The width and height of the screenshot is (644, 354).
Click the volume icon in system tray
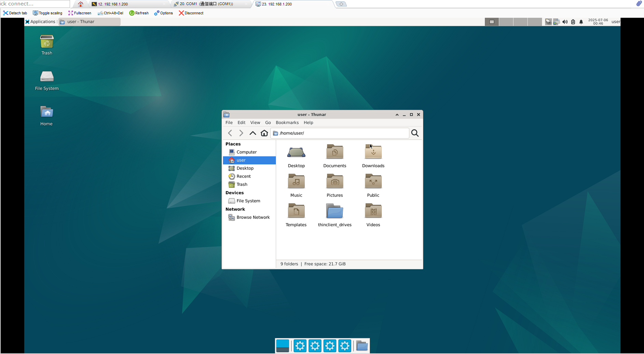click(565, 22)
